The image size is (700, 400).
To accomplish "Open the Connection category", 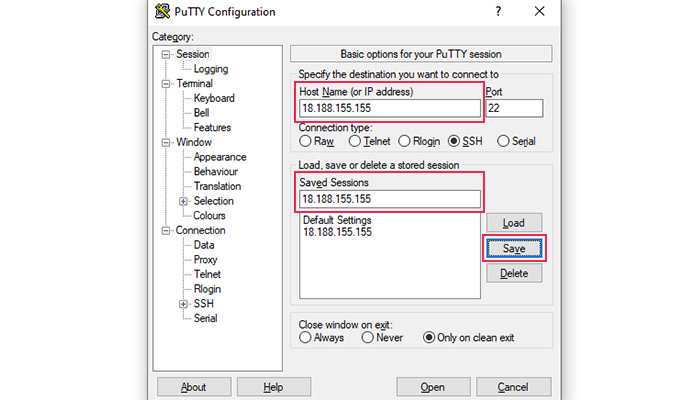I will pos(200,230).
